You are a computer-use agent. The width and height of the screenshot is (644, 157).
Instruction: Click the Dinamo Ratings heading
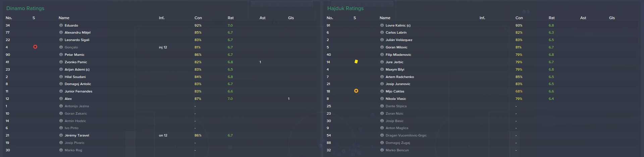pyautogui.click(x=25, y=8)
